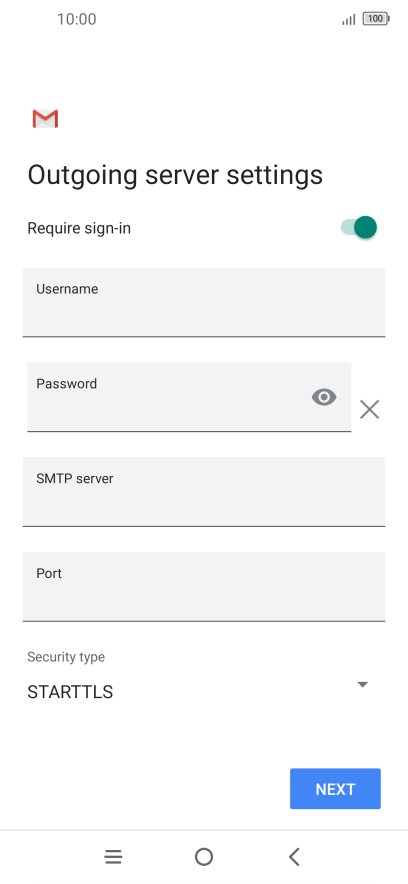Viewport: 408px width, 884px height.
Task: Tap the recent apps menu icon
Action: point(113,857)
